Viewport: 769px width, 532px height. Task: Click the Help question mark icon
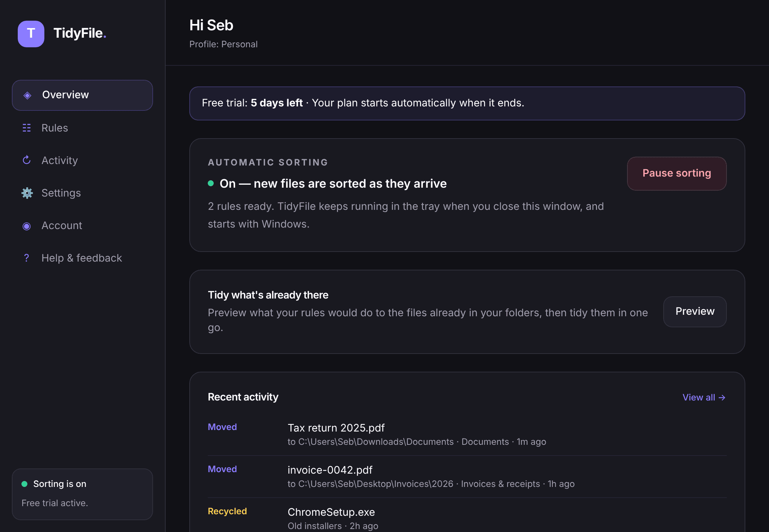(27, 258)
